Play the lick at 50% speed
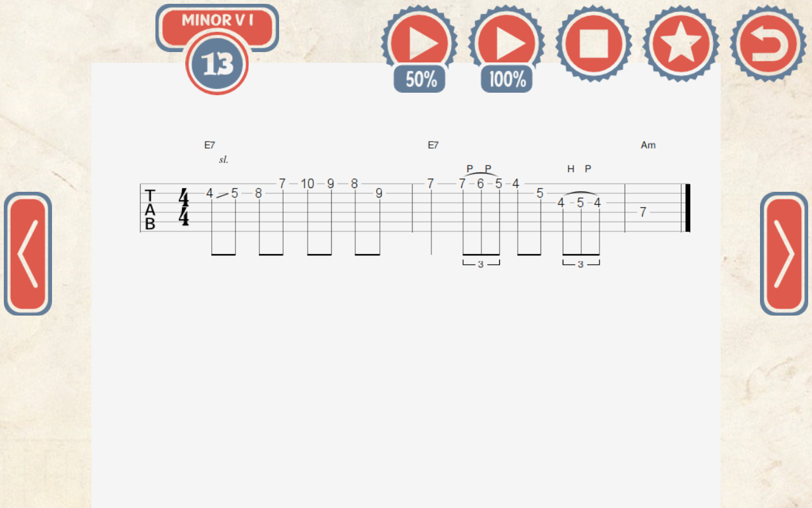The width and height of the screenshot is (812, 508). 419,43
